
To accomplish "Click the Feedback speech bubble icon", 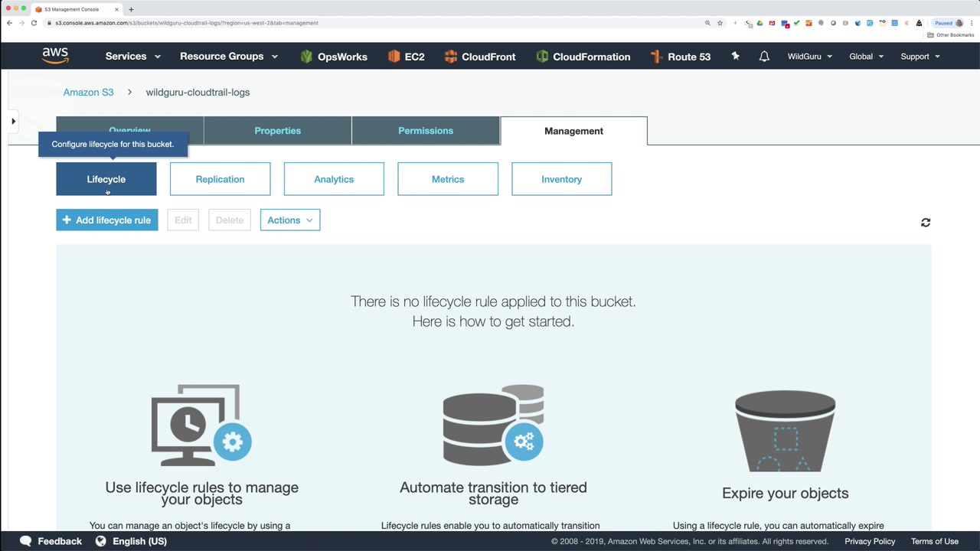I will point(26,541).
